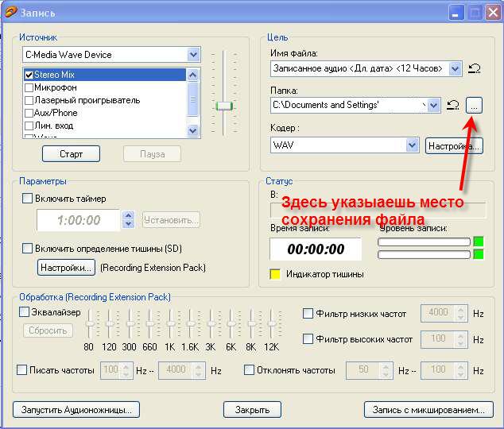Toggle Включить определение тишины (SD) checkbox
The width and height of the screenshot is (504, 429).
pyautogui.click(x=27, y=248)
